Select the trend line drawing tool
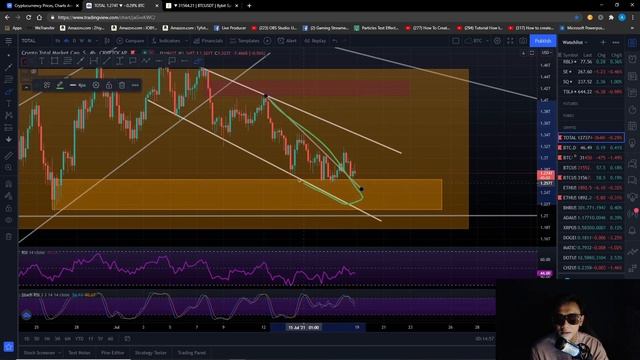Viewport: 640px width, 360px height. coord(8,67)
